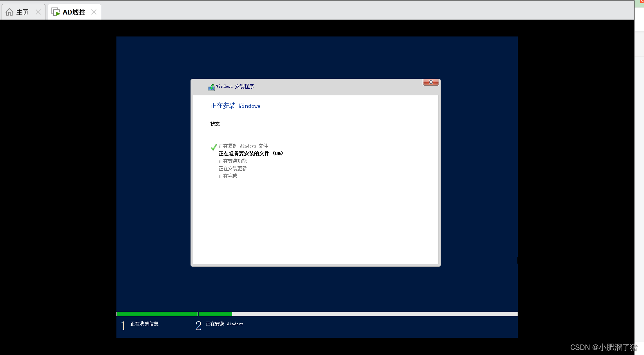The width and height of the screenshot is (644, 355).
Task: Click step 1 正在收集信息 label
Action: point(145,324)
